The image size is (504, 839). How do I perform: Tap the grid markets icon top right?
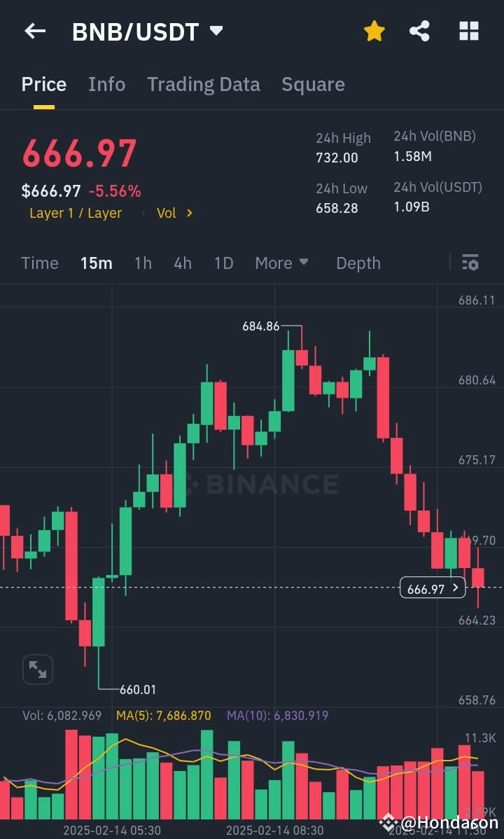(468, 31)
